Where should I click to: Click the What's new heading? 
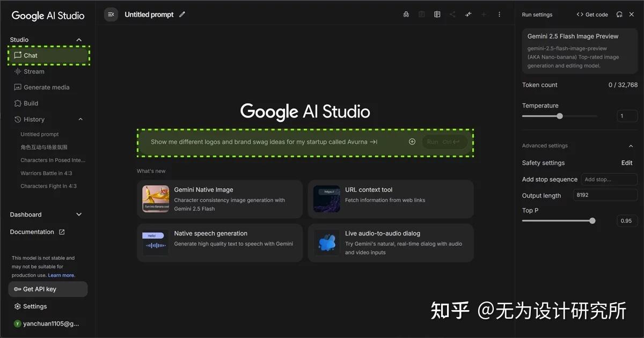pos(151,171)
